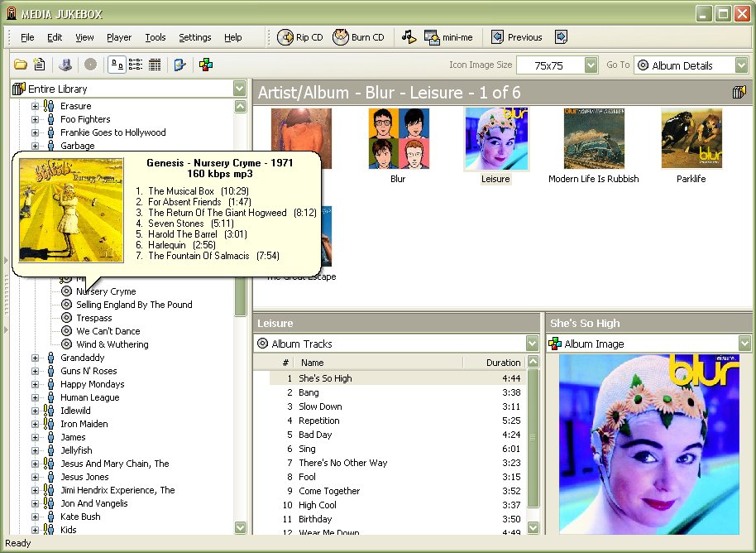Select the Parklife album thumbnail

click(x=691, y=138)
